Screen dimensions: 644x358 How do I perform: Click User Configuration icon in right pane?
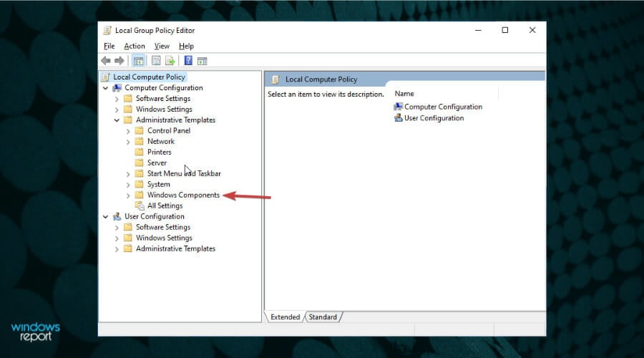pyautogui.click(x=398, y=118)
